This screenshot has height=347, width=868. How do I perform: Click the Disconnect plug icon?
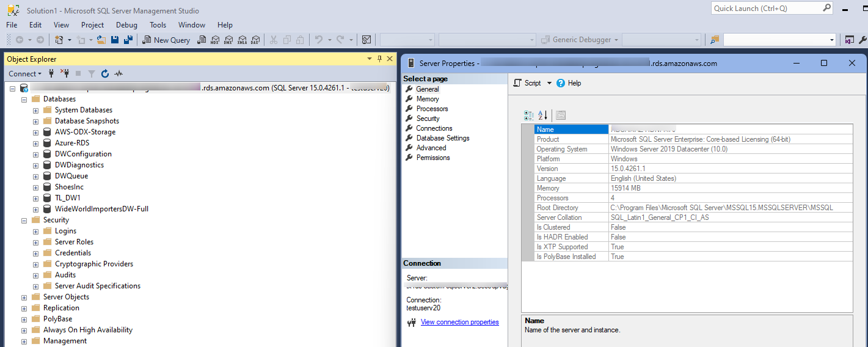click(64, 73)
